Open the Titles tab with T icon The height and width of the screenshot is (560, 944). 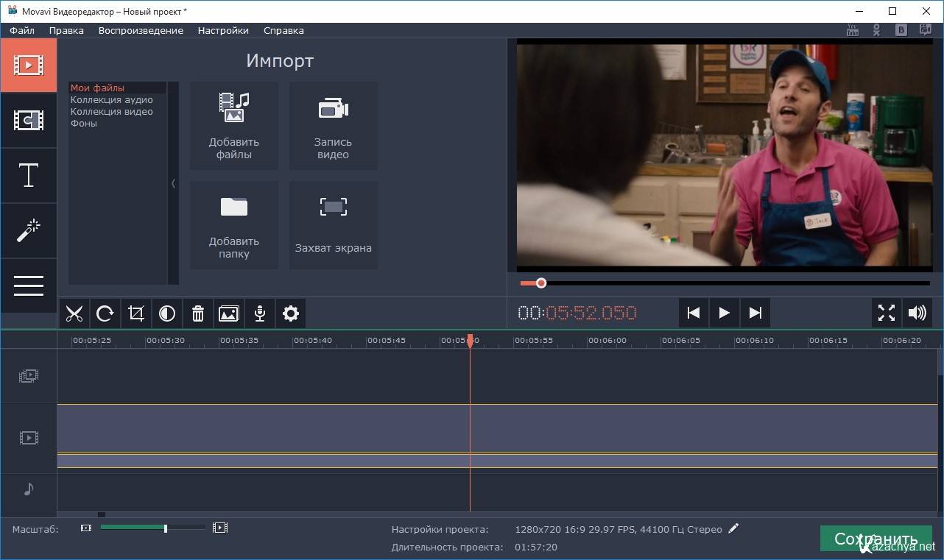click(29, 176)
